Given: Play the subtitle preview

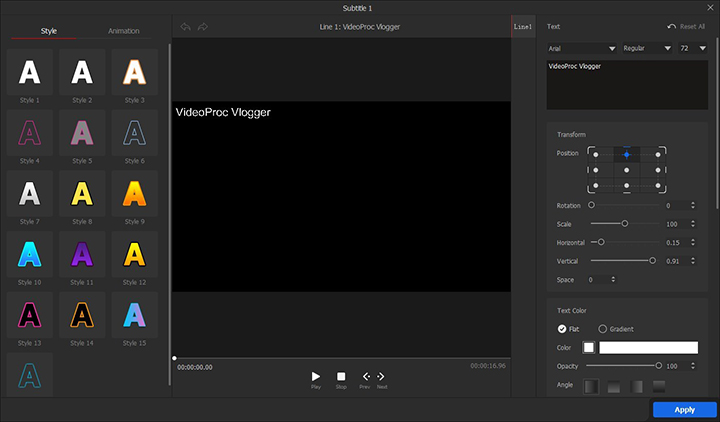Looking at the screenshot, I should [x=316, y=379].
